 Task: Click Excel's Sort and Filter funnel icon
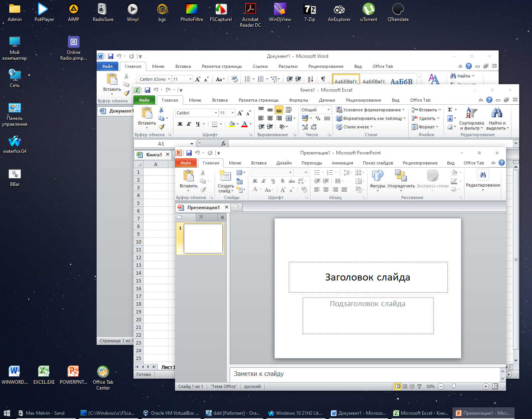tap(471, 113)
